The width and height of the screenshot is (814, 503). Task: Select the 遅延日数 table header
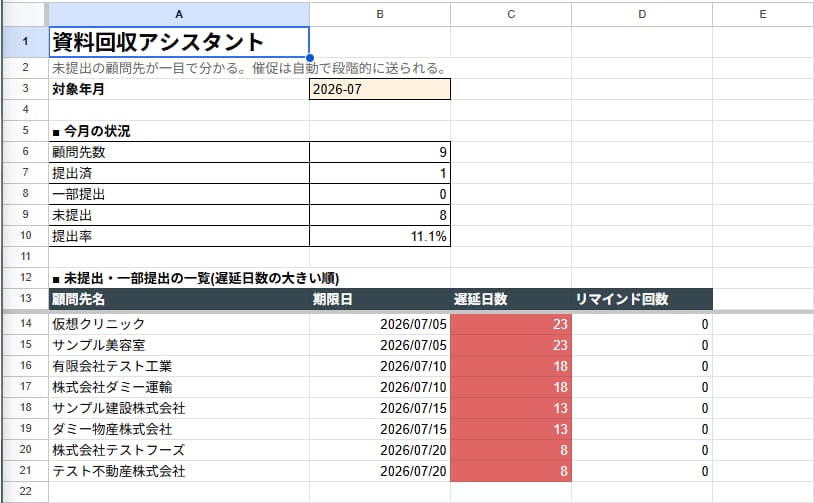click(511, 299)
